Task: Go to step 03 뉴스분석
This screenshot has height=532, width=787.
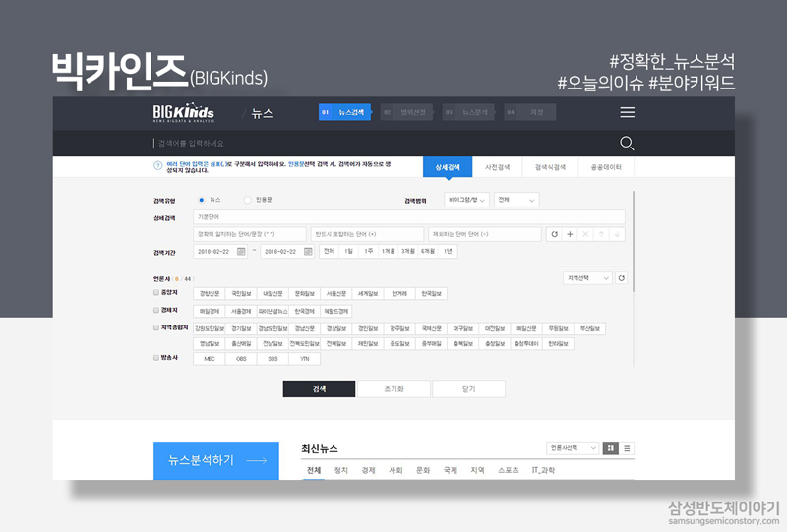Action: pyautogui.click(x=468, y=112)
